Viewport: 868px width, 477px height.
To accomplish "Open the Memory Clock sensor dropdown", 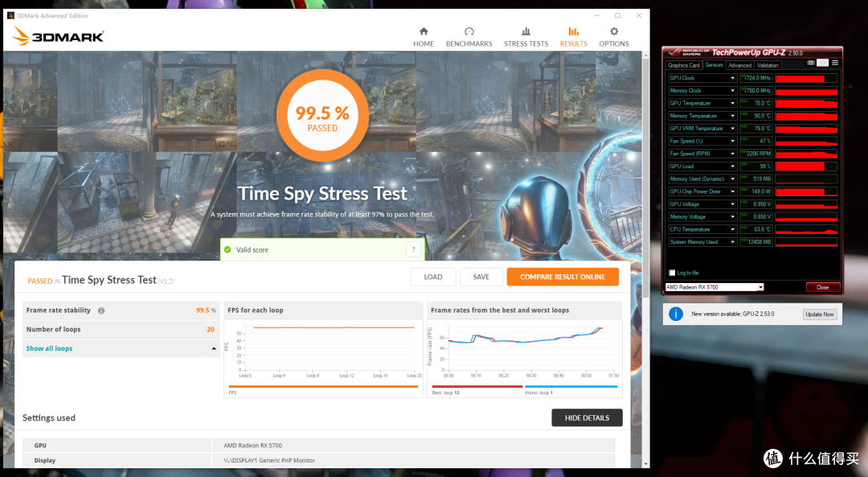I will pos(732,91).
